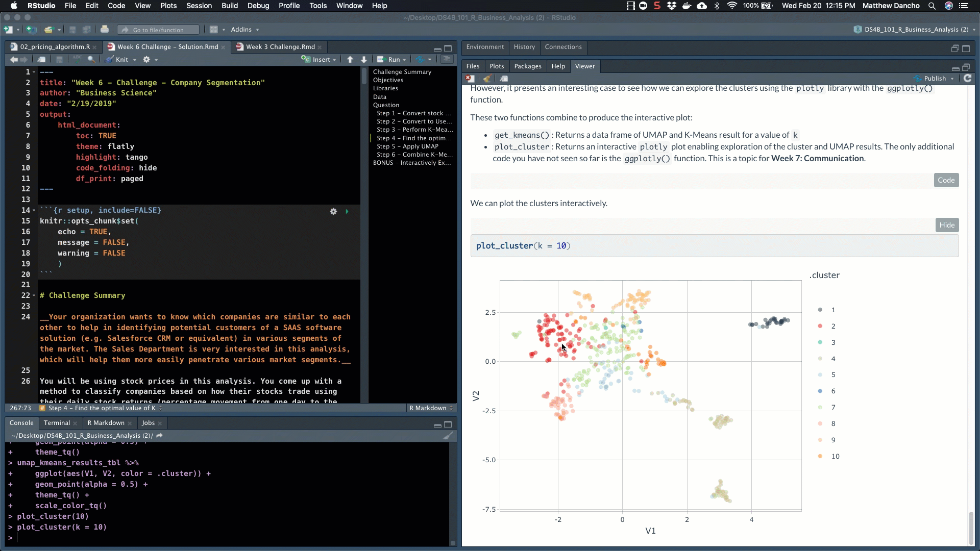Screen dimensions: 980x551
Task: Toggle cluster 3 in plot legend
Action: pos(826,342)
